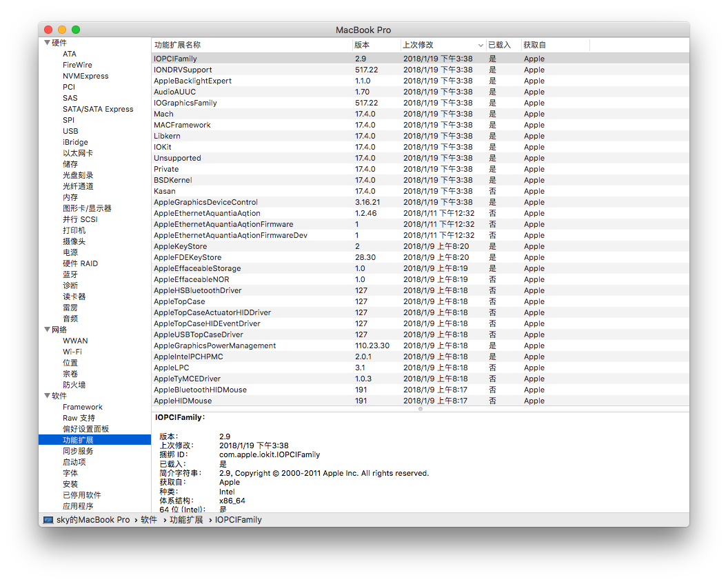Select the AppleFDEKeyStore row
This screenshot has height=582, width=728.
[420, 257]
